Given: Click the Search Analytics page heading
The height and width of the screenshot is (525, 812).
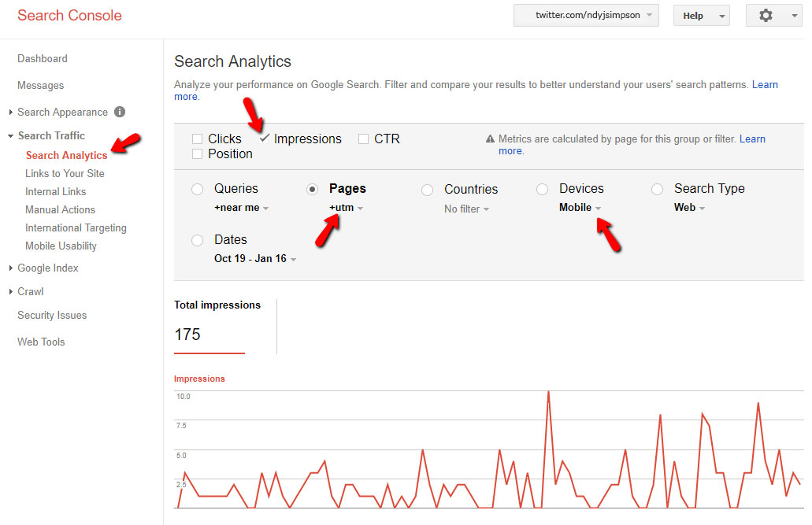Looking at the screenshot, I should pyautogui.click(x=232, y=61).
